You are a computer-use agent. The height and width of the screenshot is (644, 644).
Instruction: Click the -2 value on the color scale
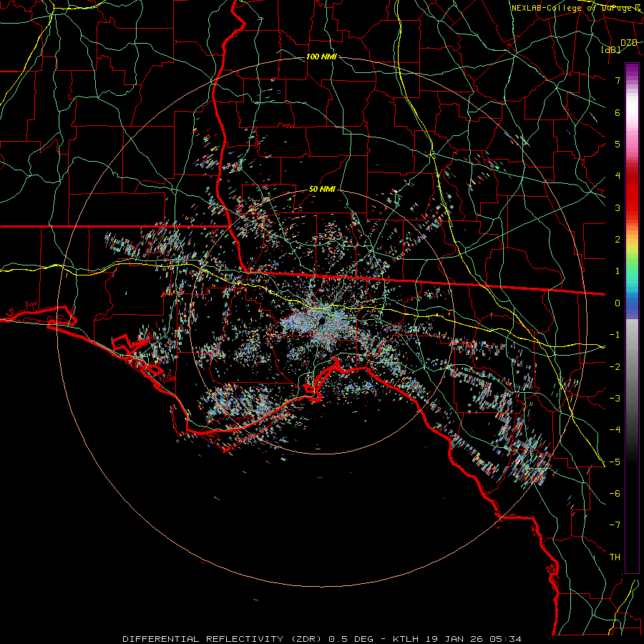click(x=615, y=367)
